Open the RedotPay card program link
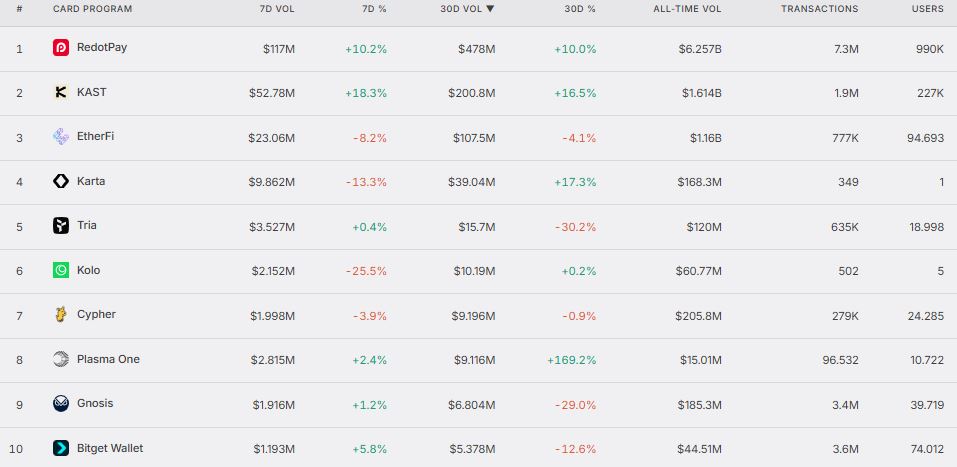Image resolution: width=957 pixels, height=467 pixels. [102, 47]
